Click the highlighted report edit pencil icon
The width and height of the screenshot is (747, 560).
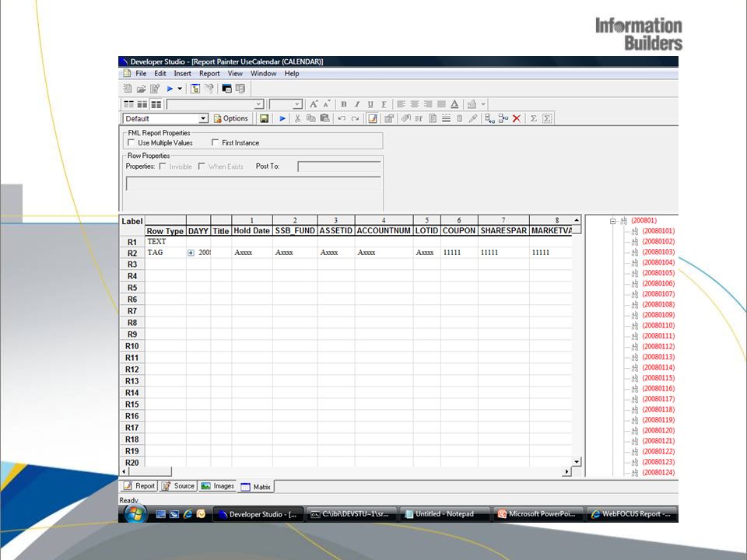373,118
